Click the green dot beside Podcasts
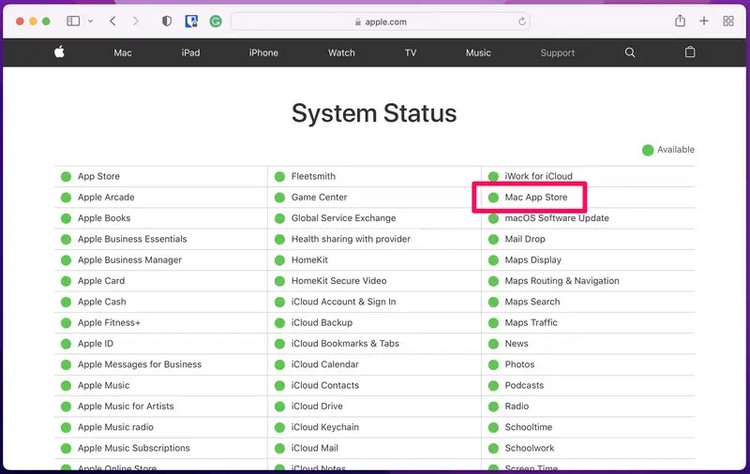 493,386
